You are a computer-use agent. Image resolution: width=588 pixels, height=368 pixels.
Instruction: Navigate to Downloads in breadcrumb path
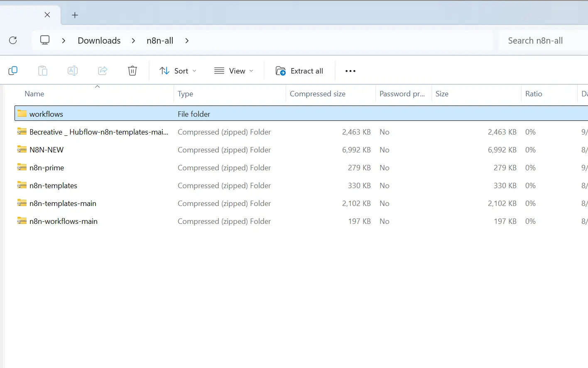pyautogui.click(x=99, y=41)
